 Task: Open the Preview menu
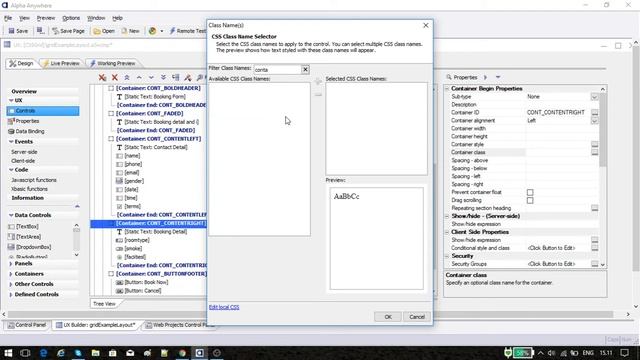tap(46, 18)
